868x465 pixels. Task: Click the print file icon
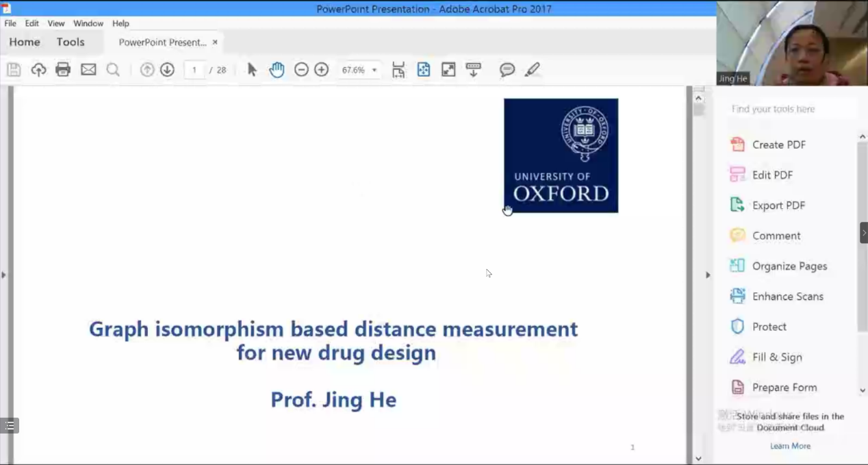click(63, 69)
